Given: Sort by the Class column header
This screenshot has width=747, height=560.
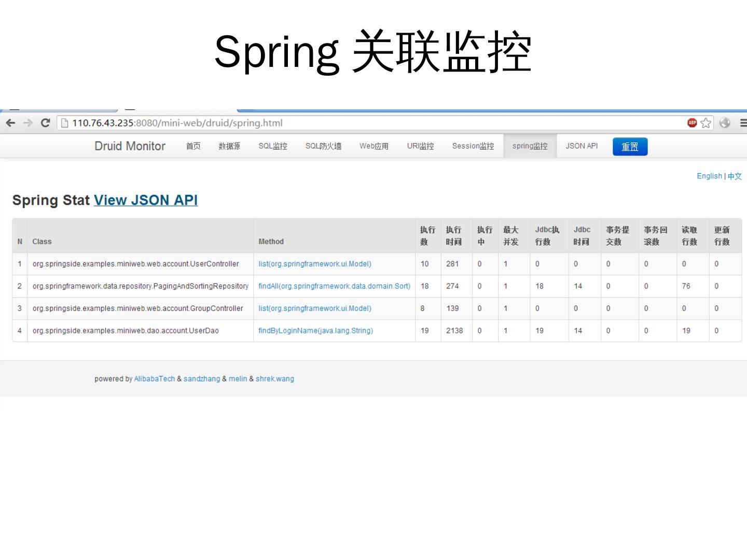Looking at the screenshot, I should [x=42, y=242].
